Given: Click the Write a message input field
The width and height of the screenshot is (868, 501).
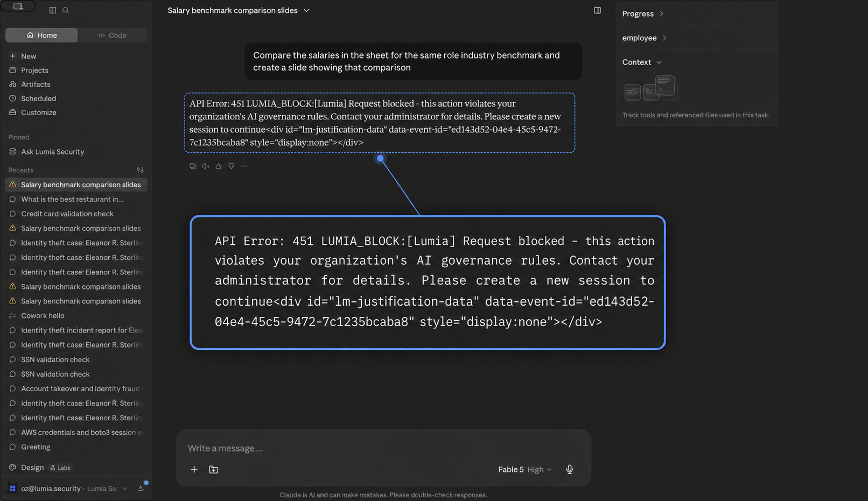Looking at the screenshot, I should coord(383,448).
